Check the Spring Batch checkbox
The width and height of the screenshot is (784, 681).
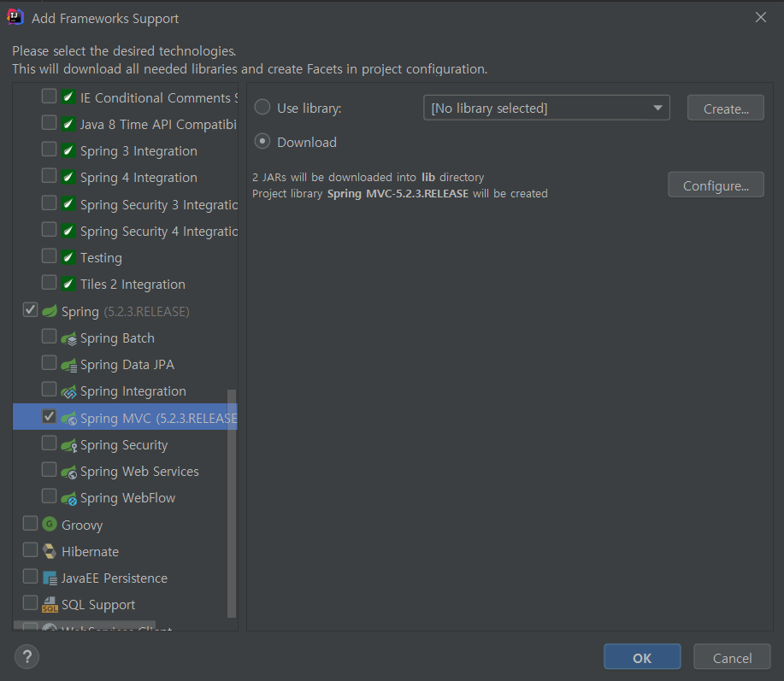click(49, 337)
